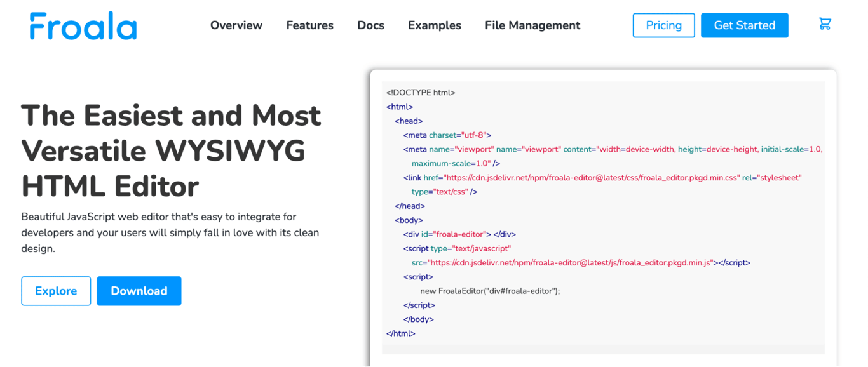868x367 pixels.
Task: Navigate to File Management
Action: [x=532, y=25]
